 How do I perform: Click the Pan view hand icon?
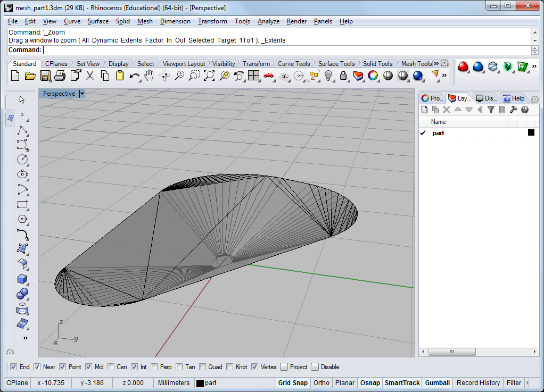pyautogui.click(x=150, y=76)
